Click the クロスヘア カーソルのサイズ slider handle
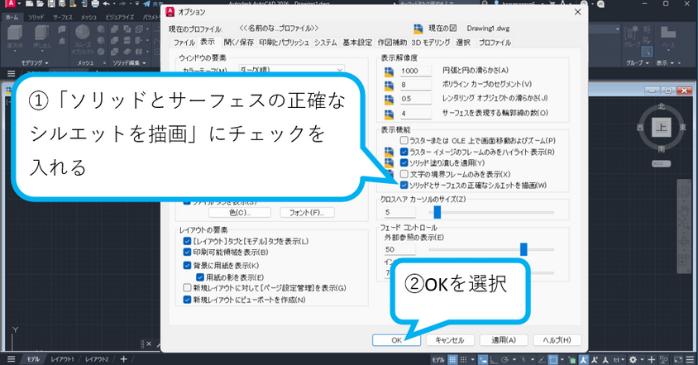Image resolution: width=698 pixels, height=365 pixels. click(x=437, y=212)
